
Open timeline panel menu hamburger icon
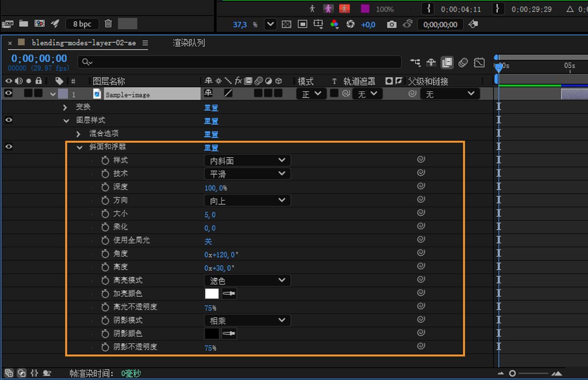[x=145, y=43]
